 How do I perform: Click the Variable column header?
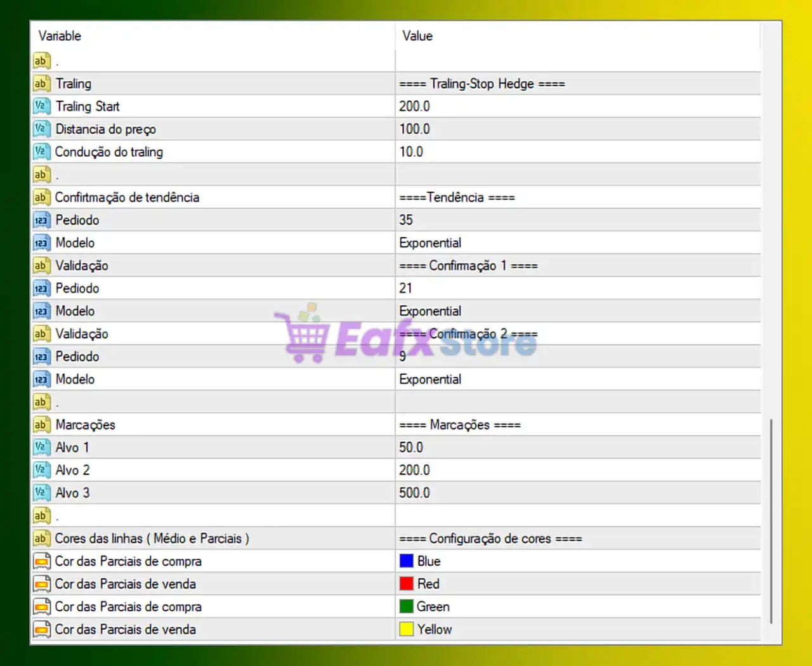click(x=60, y=36)
